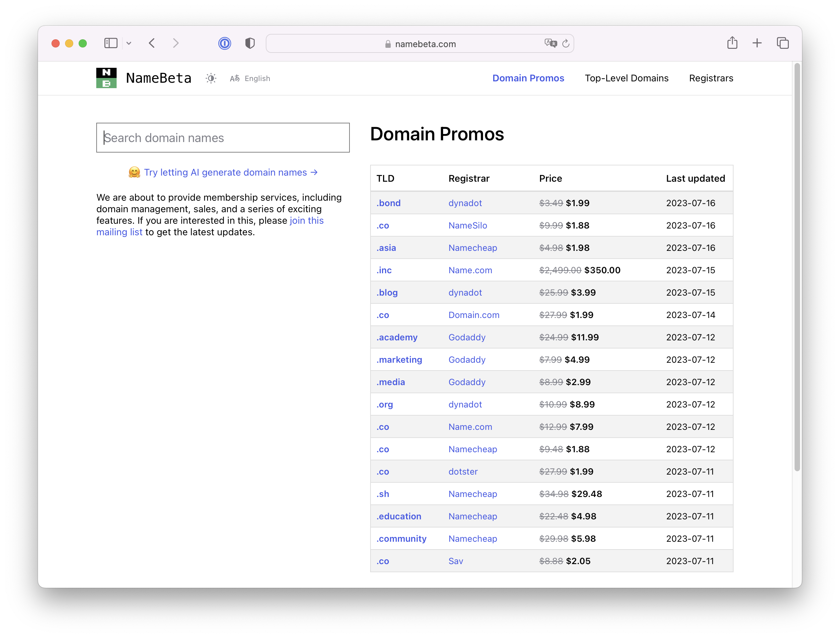This screenshot has height=638, width=840.
Task: Open the .community TLD link
Action: [401, 539]
